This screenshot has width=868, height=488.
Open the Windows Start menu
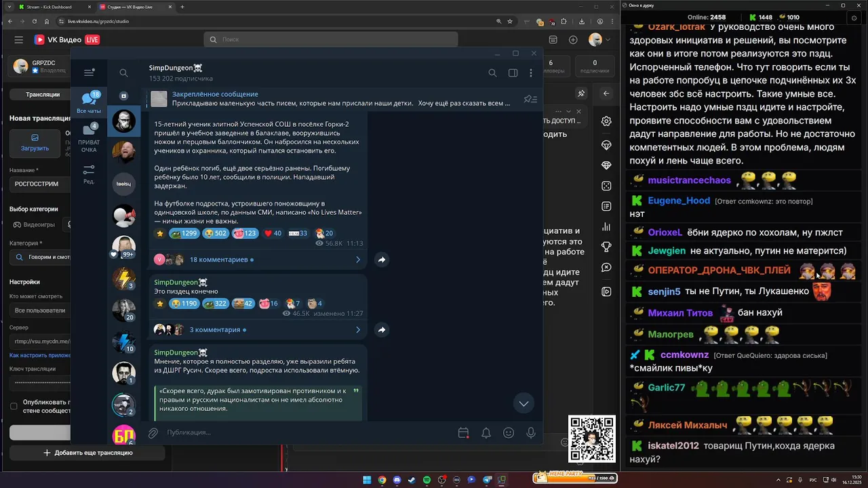tap(367, 480)
